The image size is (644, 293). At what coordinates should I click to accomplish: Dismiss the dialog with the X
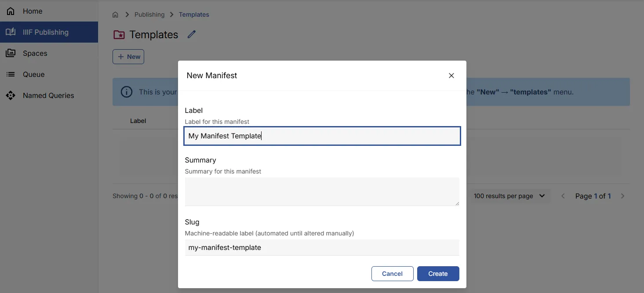pos(451,75)
